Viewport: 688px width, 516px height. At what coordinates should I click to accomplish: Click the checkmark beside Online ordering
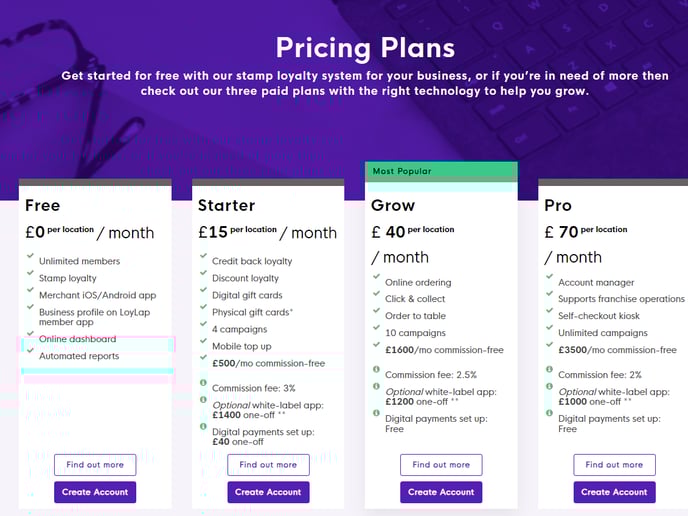coord(376,276)
